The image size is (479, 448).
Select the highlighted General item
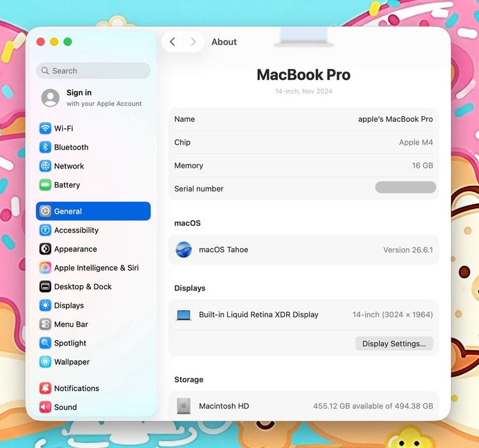click(x=93, y=211)
